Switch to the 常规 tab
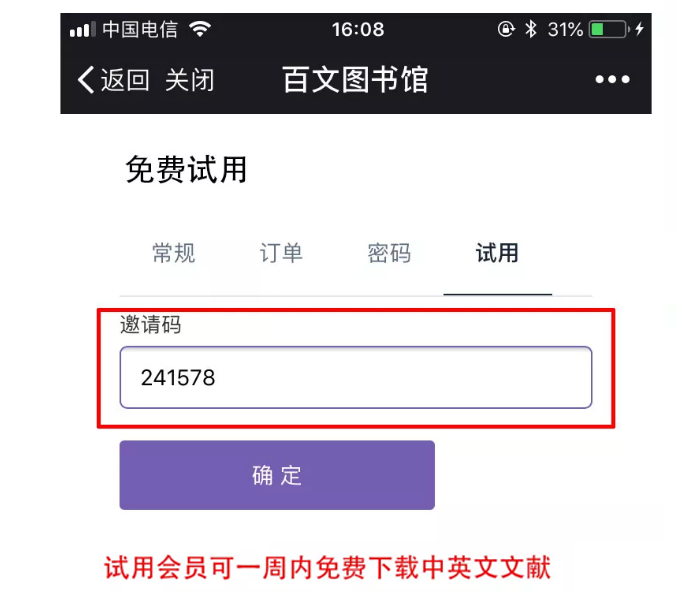This screenshot has width=684, height=608. [174, 253]
